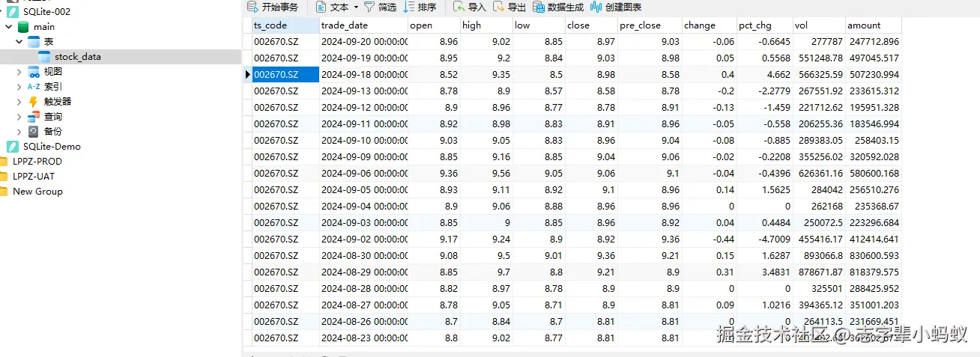Click the views (视图) icon
The height and width of the screenshot is (357, 980).
point(34,72)
